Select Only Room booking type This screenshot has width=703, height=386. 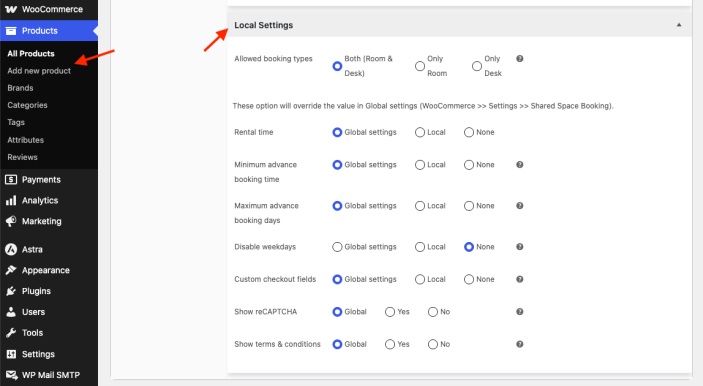420,66
